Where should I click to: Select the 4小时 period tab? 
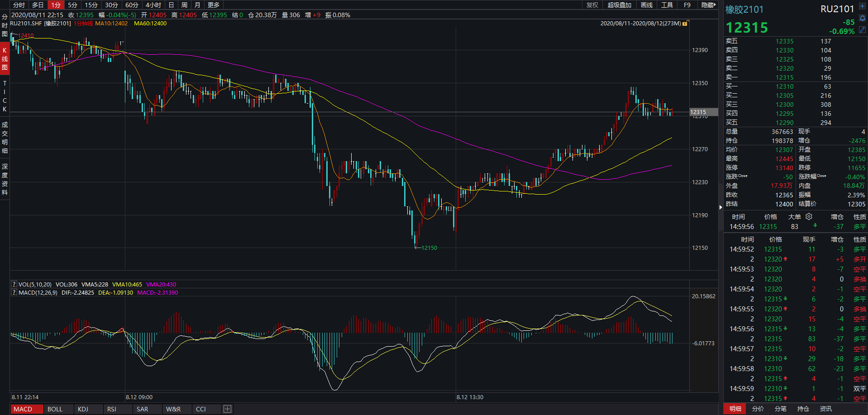153,5
